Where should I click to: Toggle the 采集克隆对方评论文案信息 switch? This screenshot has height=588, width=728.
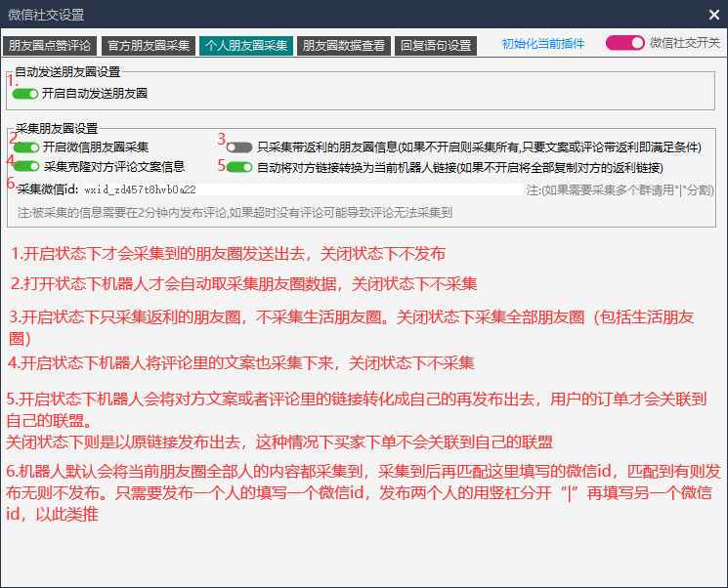pyautogui.click(x=27, y=167)
